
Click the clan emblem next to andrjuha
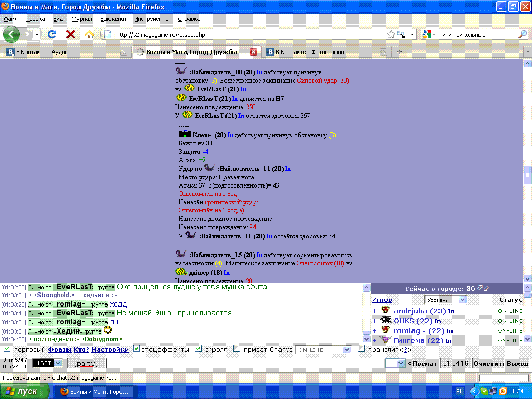pyautogui.click(x=385, y=311)
